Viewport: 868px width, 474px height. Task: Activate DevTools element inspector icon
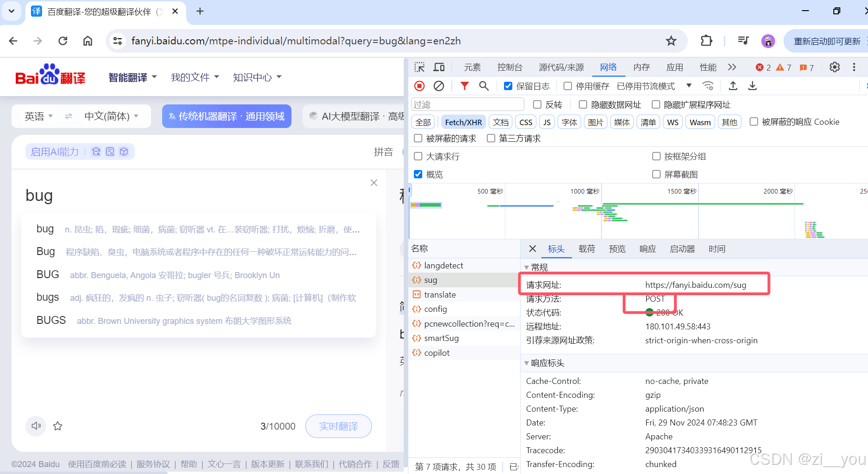[419, 67]
